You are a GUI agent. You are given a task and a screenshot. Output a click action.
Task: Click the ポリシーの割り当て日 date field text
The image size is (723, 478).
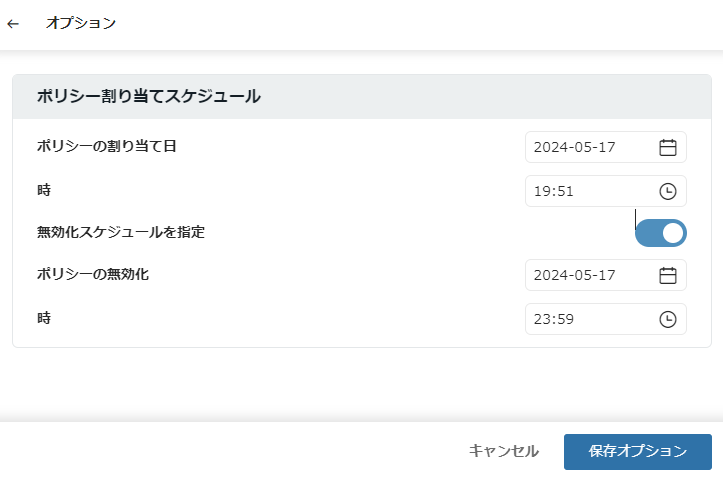click(575, 147)
